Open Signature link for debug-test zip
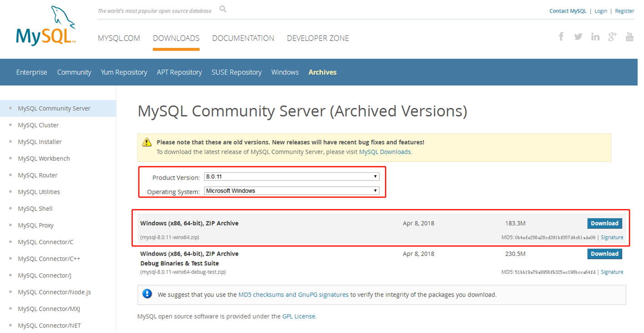 click(612, 272)
